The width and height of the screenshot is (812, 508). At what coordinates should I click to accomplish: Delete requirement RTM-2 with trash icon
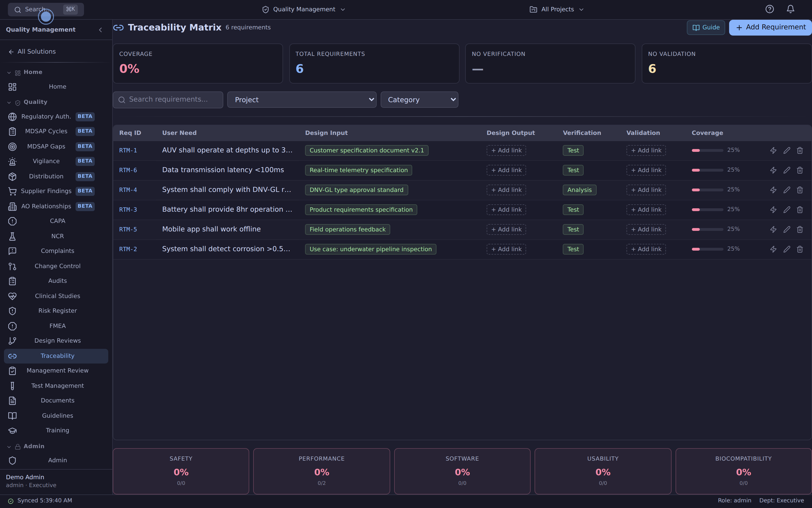pyautogui.click(x=800, y=249)
